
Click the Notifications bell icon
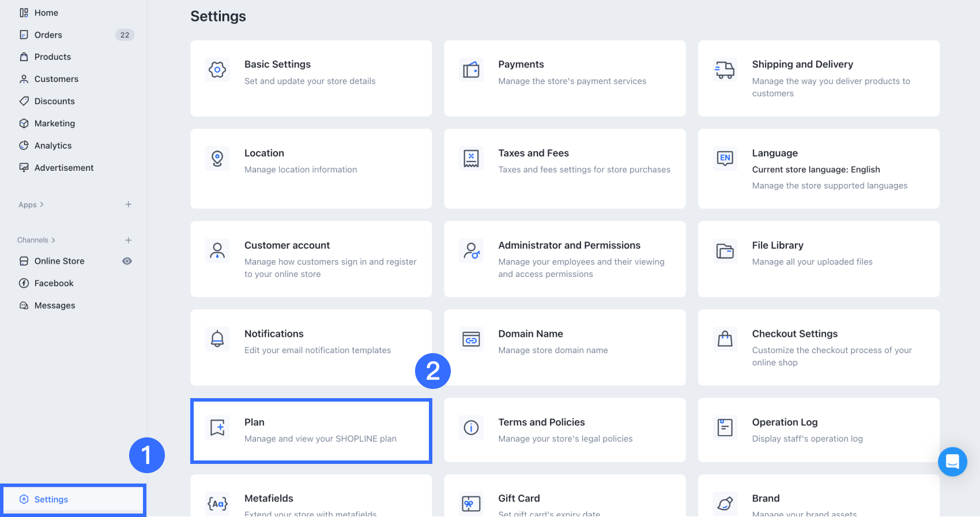coord(217,339)
